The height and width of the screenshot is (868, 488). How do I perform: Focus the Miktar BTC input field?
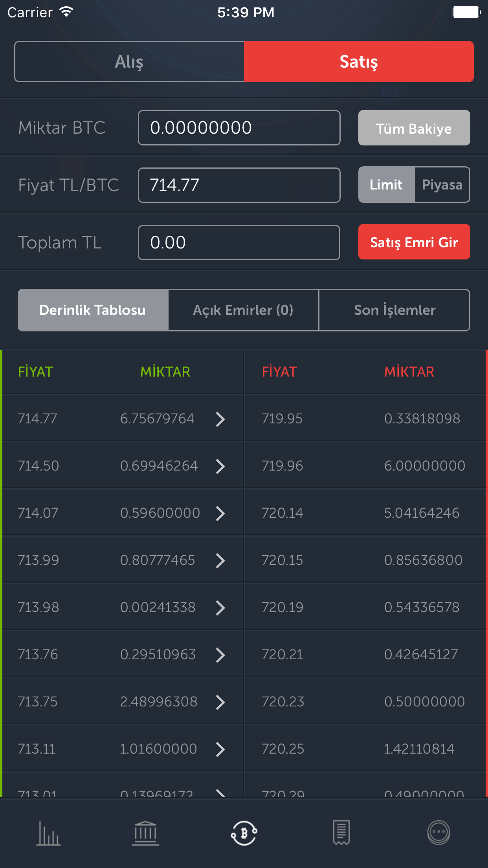(x=239, y=128)
